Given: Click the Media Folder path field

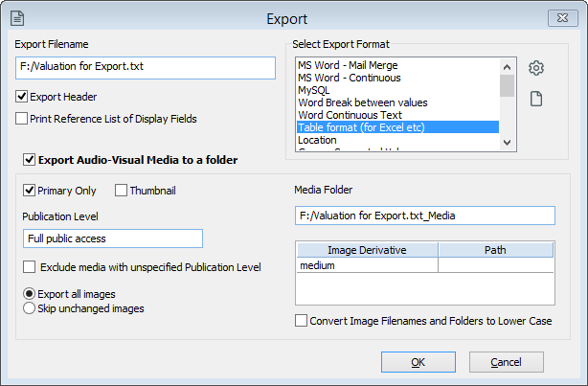Looking at the screenshot, I should coord(425,216).
